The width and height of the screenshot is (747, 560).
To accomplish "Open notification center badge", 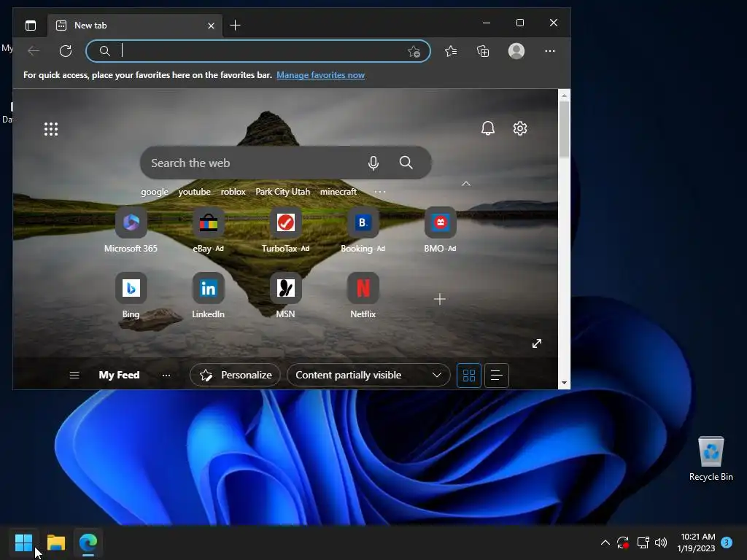I will point(727,542).
